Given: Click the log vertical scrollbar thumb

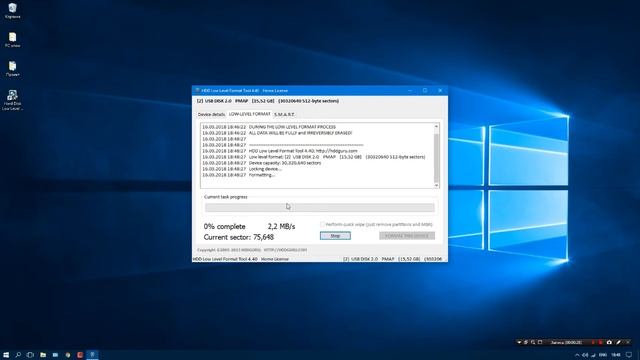Looking at the screenshot, I should click(436, 158).
